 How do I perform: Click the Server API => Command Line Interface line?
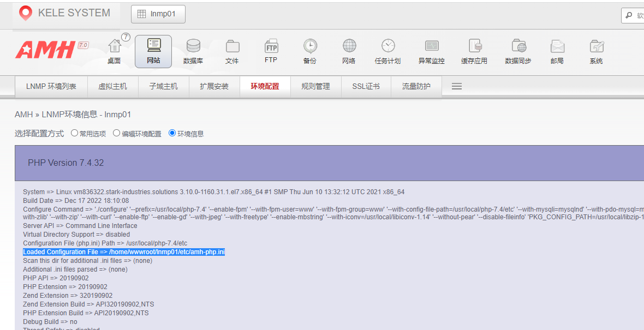80,226
